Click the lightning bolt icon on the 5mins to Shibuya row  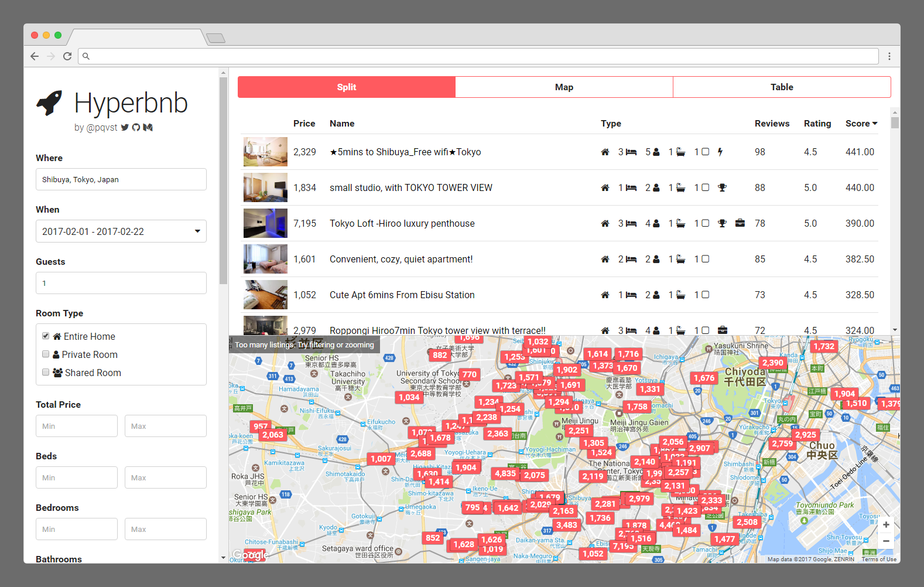tap(720, 152)
